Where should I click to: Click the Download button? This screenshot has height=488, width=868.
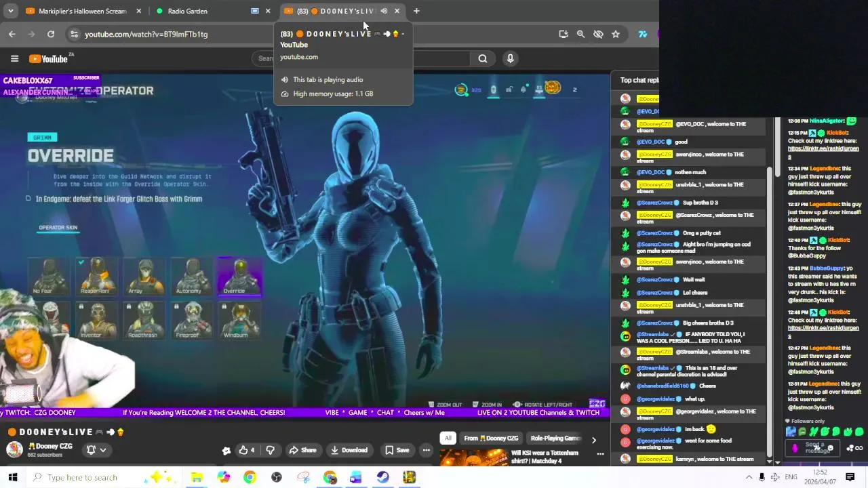(349, 450)
